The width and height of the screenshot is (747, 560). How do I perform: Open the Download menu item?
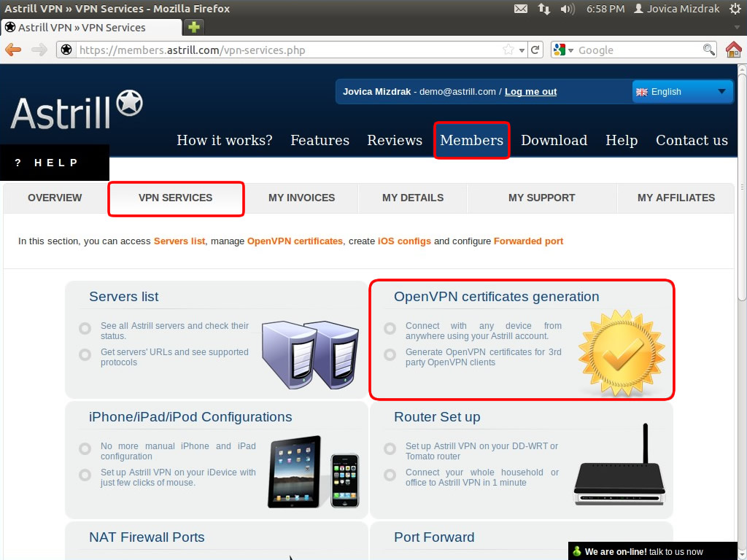coord(554,140)
